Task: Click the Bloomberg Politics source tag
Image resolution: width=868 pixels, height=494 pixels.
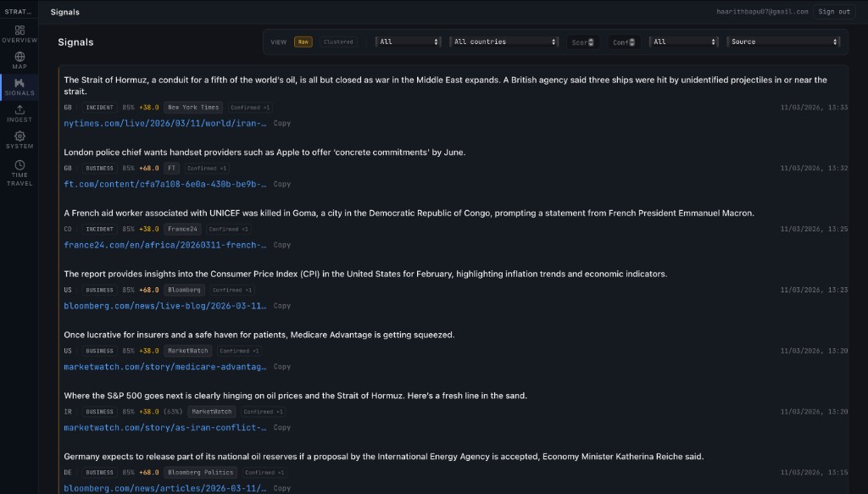Action: coord(200,472)
